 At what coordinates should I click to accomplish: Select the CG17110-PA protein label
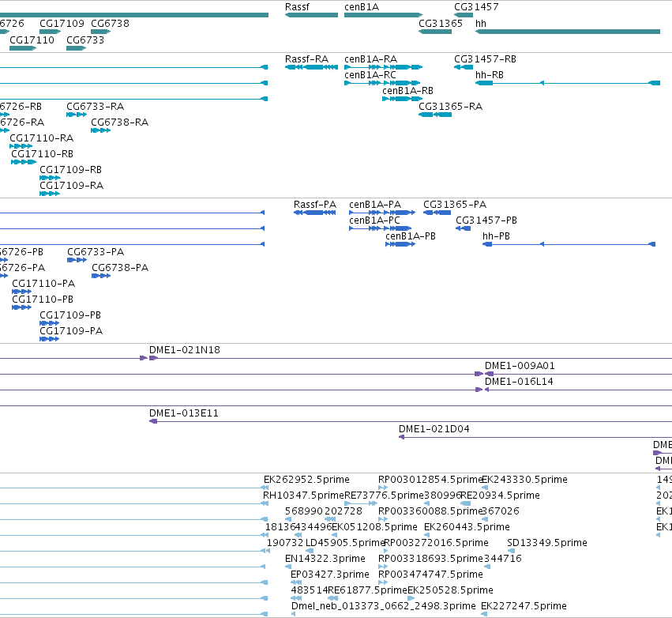pyautogui.click(x=43, y=284)
